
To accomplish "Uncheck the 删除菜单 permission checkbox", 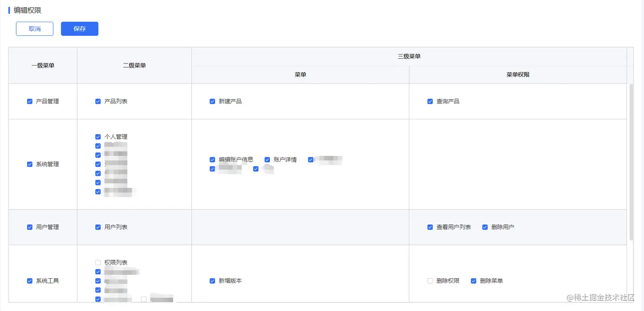I will (473, 281).
